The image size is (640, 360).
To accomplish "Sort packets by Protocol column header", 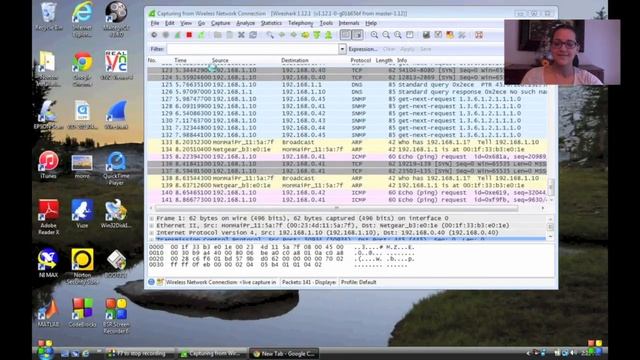I will 361,60.
